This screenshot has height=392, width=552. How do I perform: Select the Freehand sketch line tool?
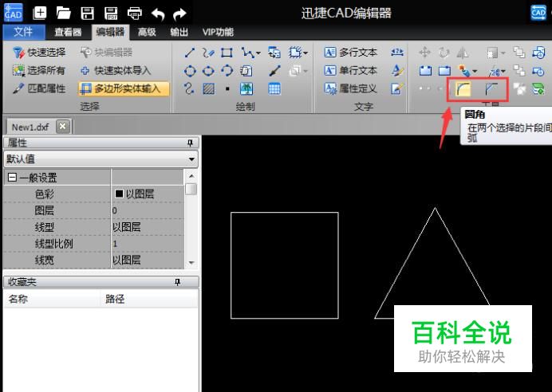coord(208,53)
